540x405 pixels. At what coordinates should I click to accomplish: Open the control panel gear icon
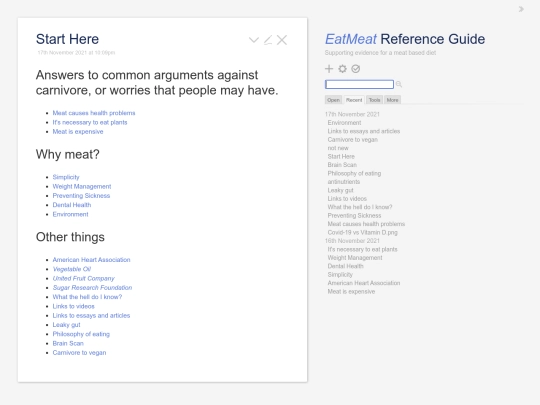(x=342, y=69)
